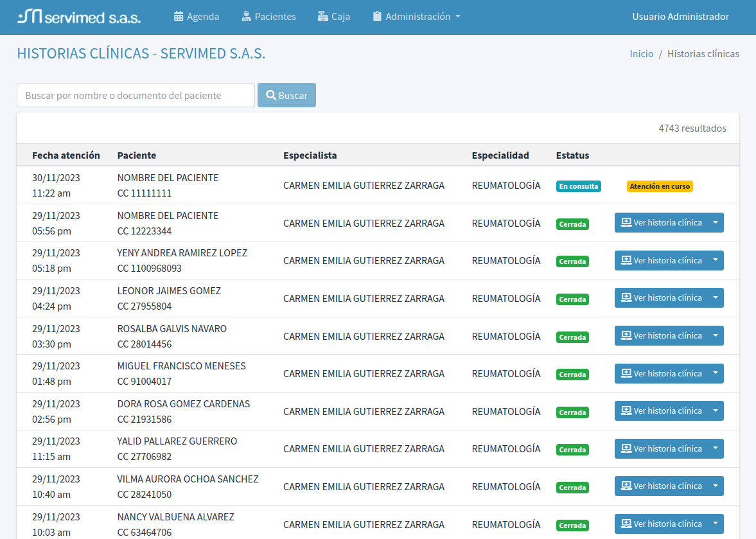
Task: Click the patient search input field
Action: point(136,95)
